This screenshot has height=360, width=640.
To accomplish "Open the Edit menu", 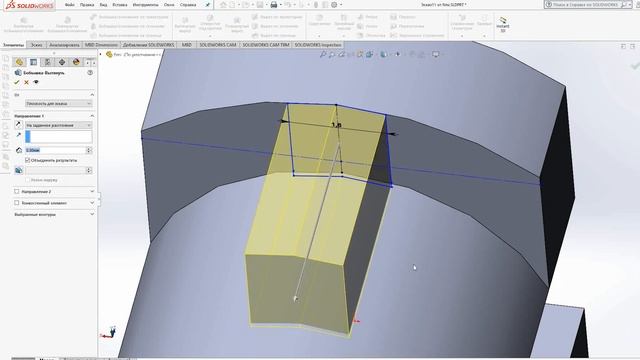I will tap(87, 5).
